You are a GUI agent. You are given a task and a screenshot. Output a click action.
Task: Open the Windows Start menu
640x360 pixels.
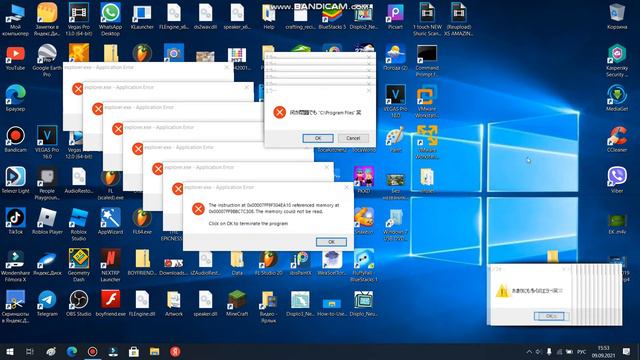pos(10,351)
